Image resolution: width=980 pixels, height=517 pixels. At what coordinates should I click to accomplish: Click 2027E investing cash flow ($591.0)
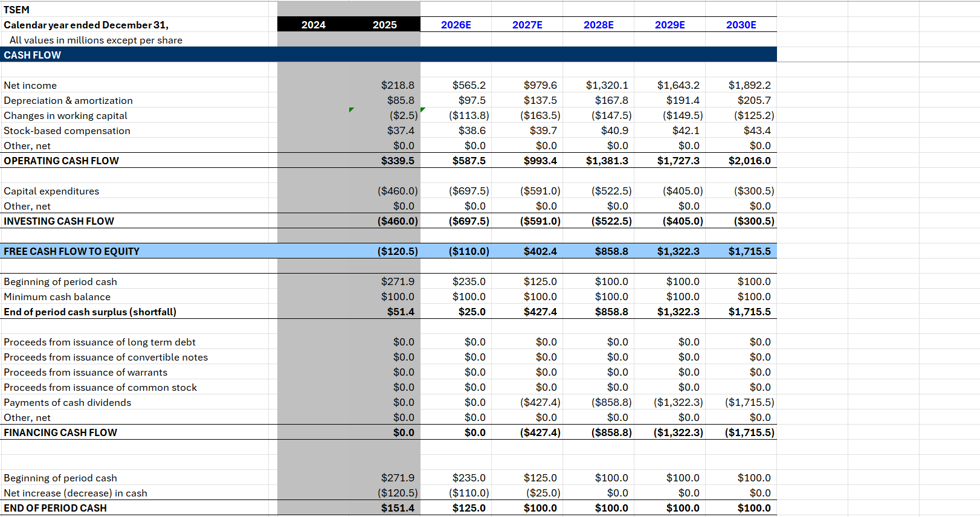tap(540, 221)
